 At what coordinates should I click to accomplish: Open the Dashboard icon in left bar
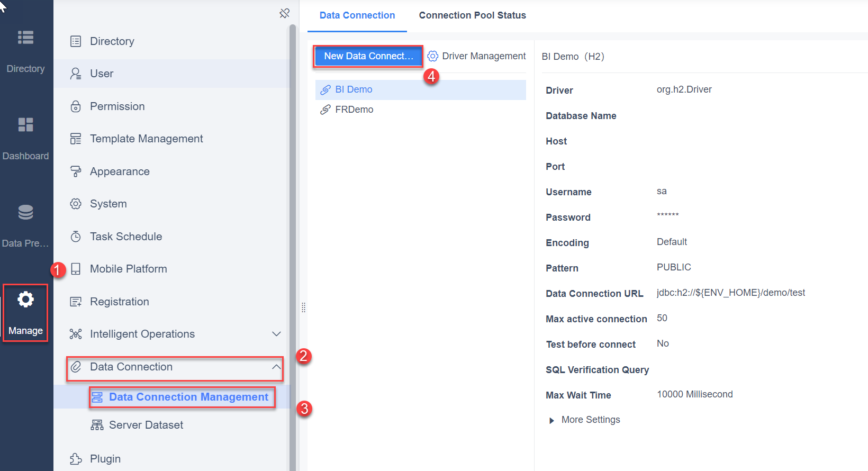coord(25,125)
